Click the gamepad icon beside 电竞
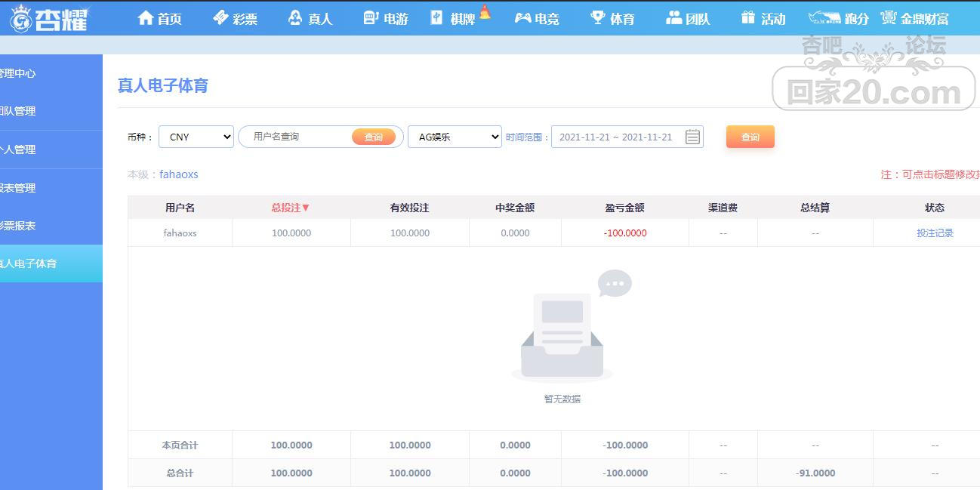The height and width of the screenshot is (490, 980). pyautogui.click(x=522, y=17)
